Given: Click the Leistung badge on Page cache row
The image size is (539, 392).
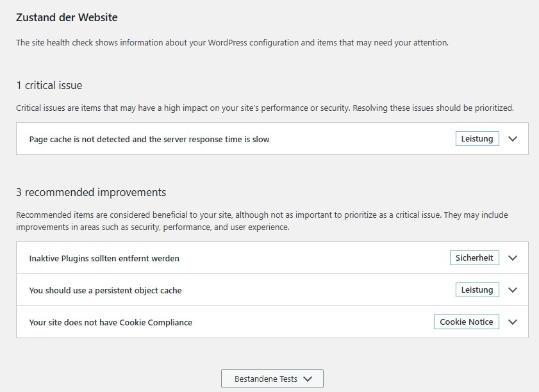Looking at the screenshot, I should [477, 139].
